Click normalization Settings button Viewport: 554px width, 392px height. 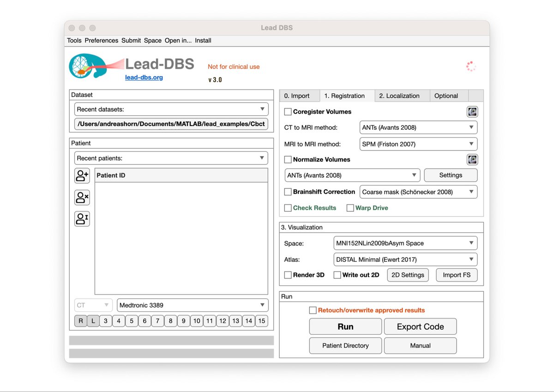pos(451,175)
